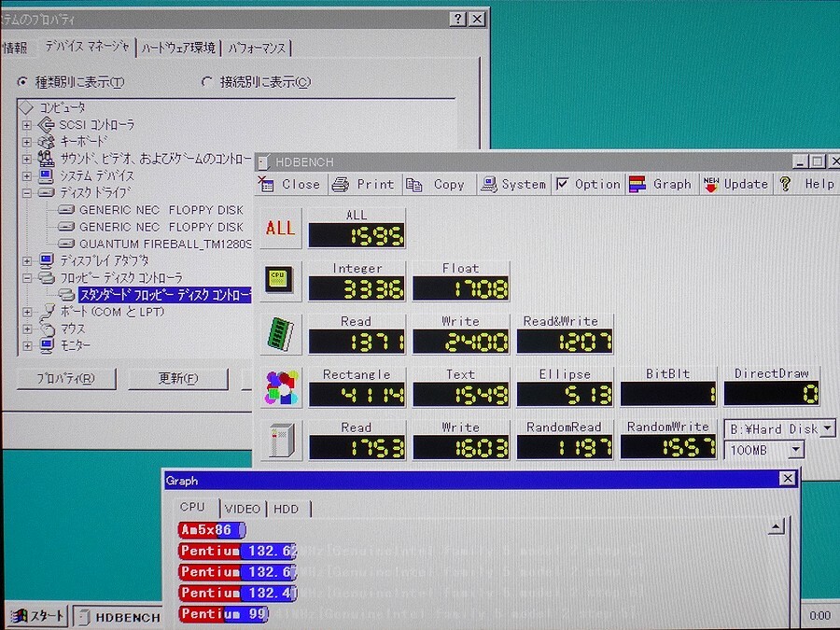The image size is (840, 630).
Task: Switch to the ハードウェア環境 tab
Action: 178,49
